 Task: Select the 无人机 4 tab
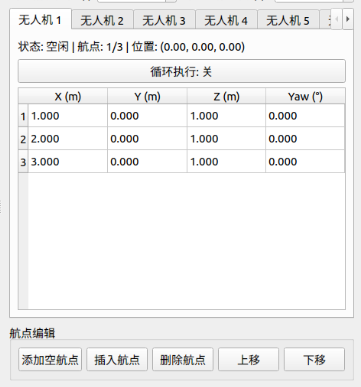coord(226,20)
